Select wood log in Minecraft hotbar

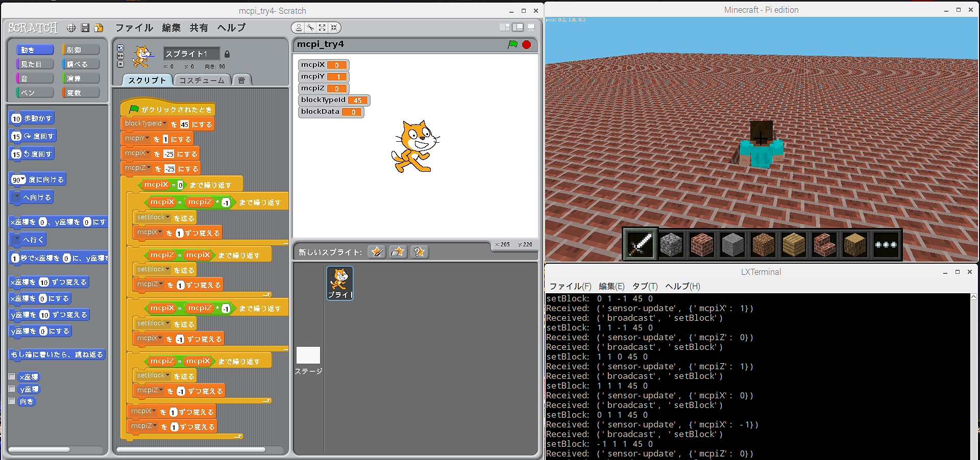(855, 244)
